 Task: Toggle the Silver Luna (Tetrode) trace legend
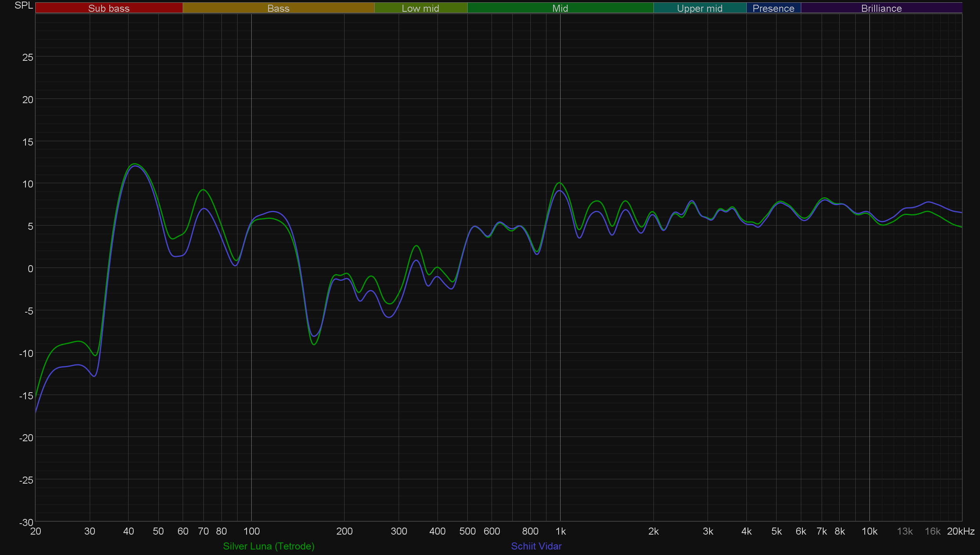pyautogui.click(x=269, y=546)
